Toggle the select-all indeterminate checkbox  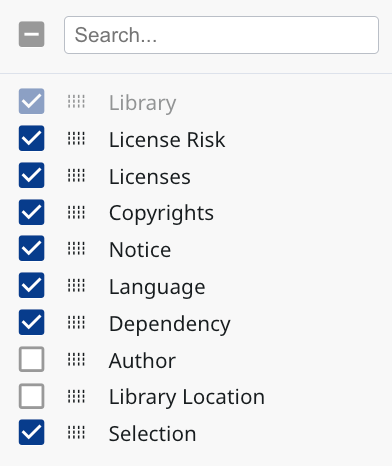31,34
